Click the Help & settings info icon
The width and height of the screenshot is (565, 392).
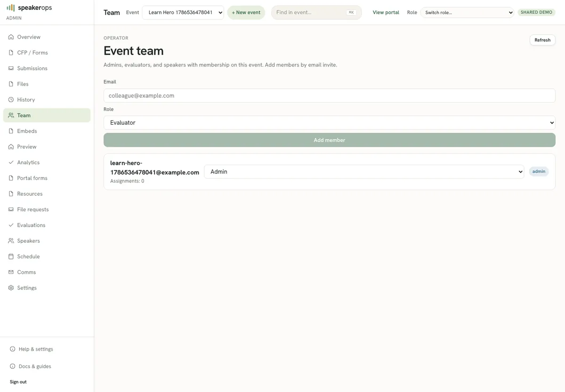(13, 349)
